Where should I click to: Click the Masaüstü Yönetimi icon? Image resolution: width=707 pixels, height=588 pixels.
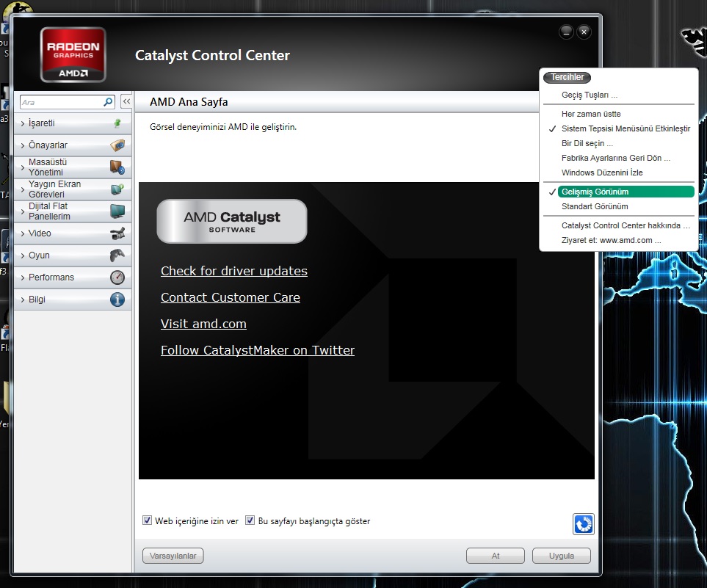[x=117, y=167]
